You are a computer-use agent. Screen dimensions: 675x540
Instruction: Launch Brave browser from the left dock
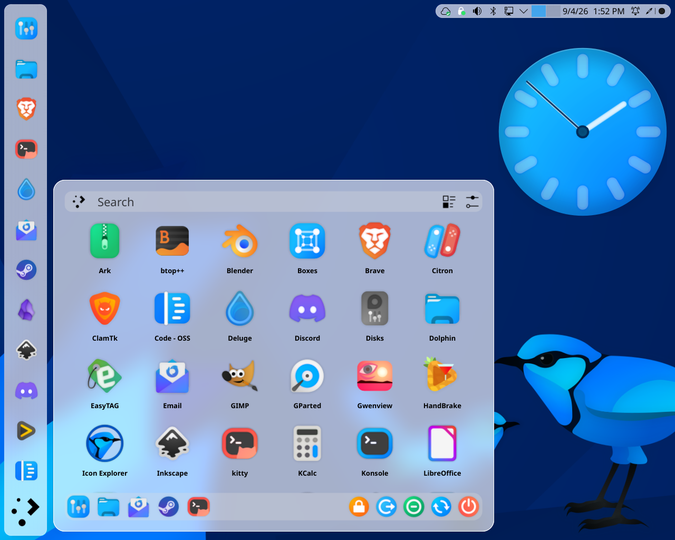pyautogui.click(x=26, y=109)
